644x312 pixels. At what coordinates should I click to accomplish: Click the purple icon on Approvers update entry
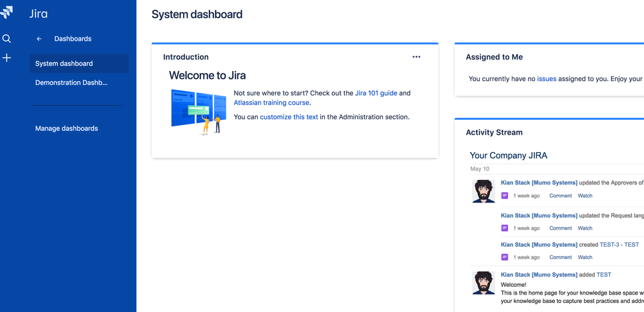pos(505,196)
